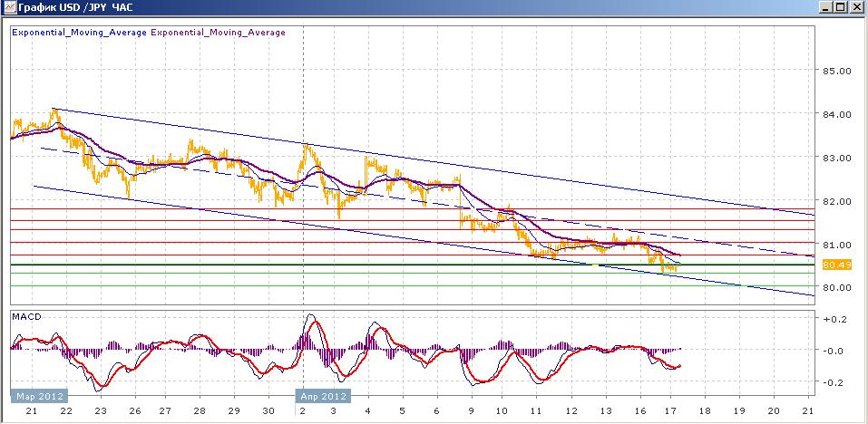
Task: Click date 28 on the time axis
Action: pyautogui.click(x=199, y=412)
